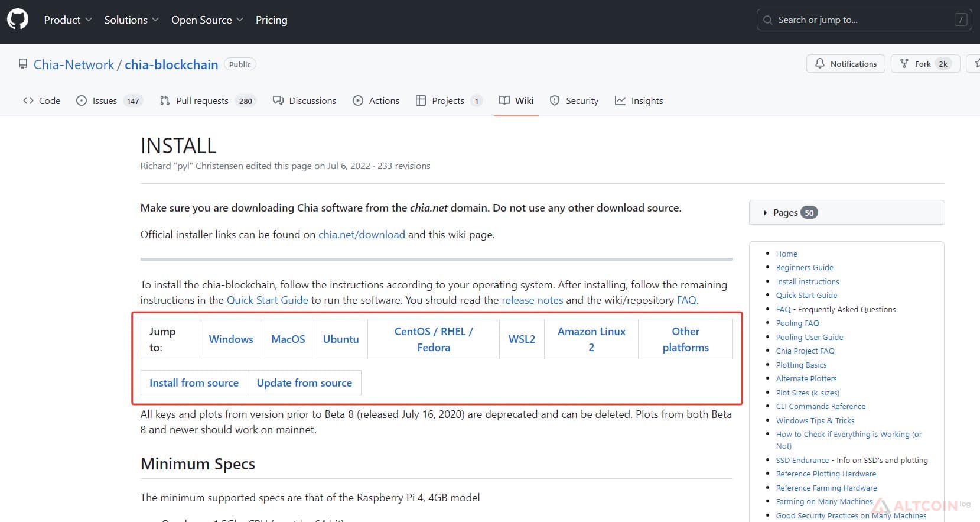Expand the Product dropdown menu

tap(68, 20)
